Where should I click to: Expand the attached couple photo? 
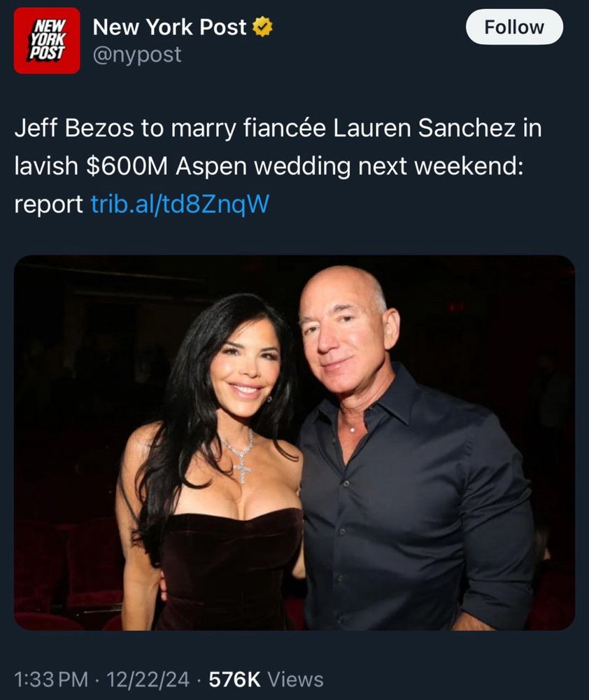point(294,442)
